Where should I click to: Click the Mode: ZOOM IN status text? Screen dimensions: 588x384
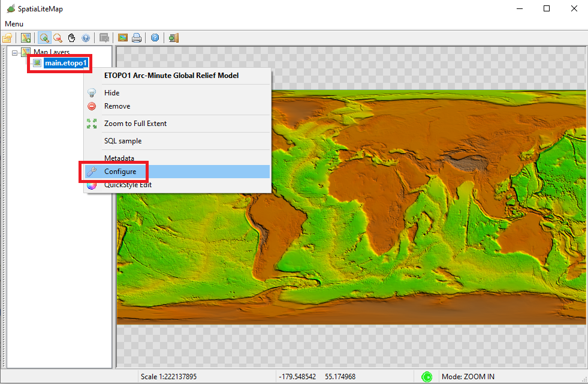(x=468, y=376)
